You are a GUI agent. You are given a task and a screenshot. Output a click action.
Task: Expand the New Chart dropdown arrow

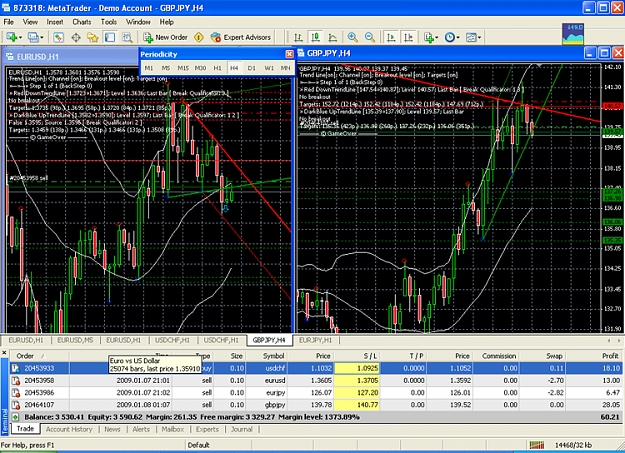pos(20,38)
